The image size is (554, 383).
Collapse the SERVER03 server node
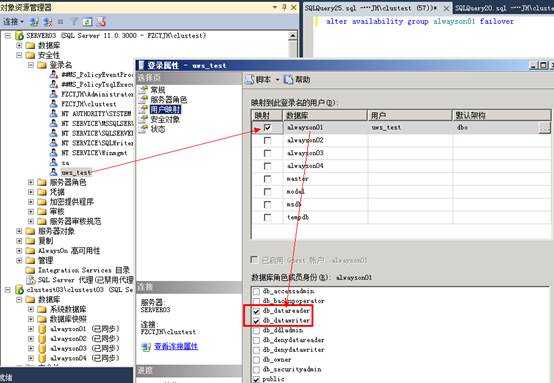pyautogui.click(x=8, y=36)
